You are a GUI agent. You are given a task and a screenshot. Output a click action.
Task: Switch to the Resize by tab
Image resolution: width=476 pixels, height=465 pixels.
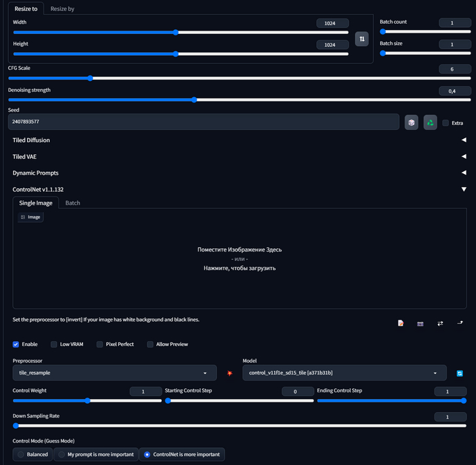pos(63,9)
